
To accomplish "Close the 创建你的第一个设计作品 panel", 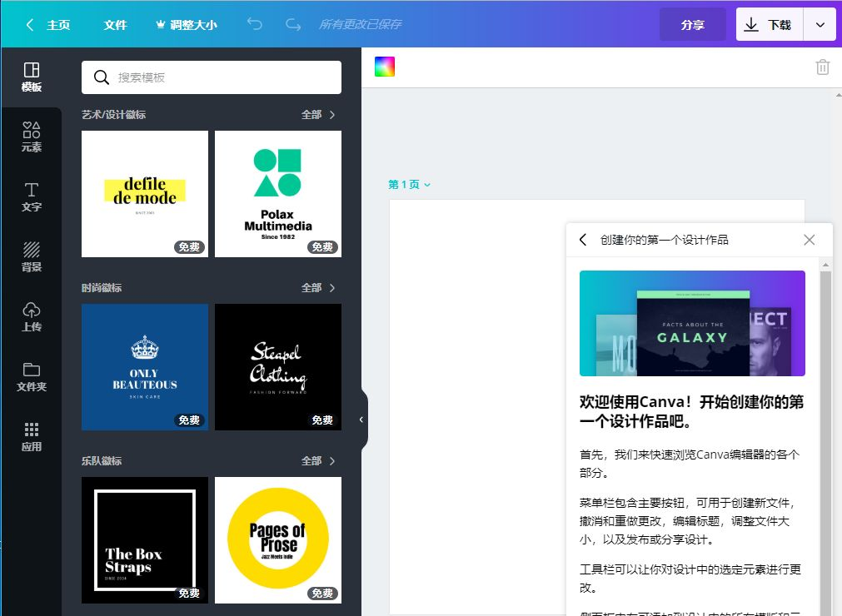I will (810, 240).
